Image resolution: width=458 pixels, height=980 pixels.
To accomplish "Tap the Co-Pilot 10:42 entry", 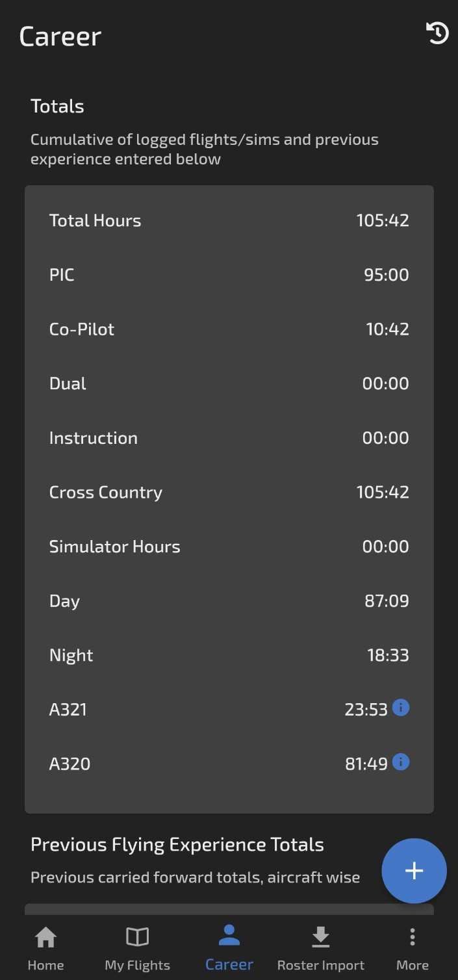I will click(x=229, y=329).
